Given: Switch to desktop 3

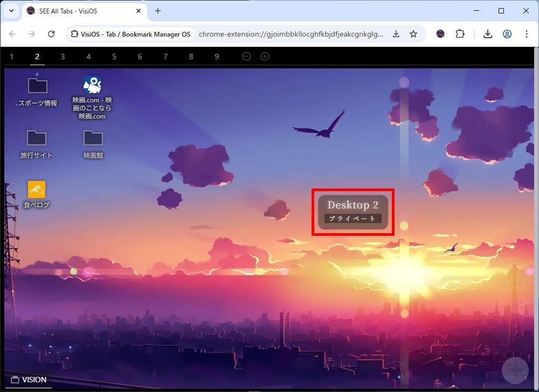Looking at the screenshot, I should tap(63, 57).
